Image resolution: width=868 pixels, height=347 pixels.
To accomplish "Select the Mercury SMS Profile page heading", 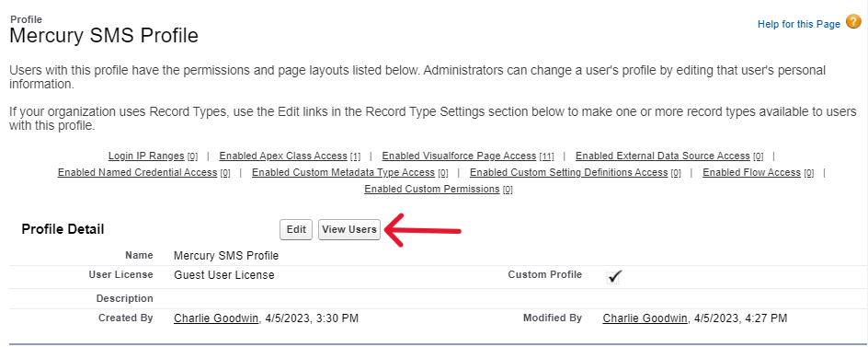I will pos(104,36).
